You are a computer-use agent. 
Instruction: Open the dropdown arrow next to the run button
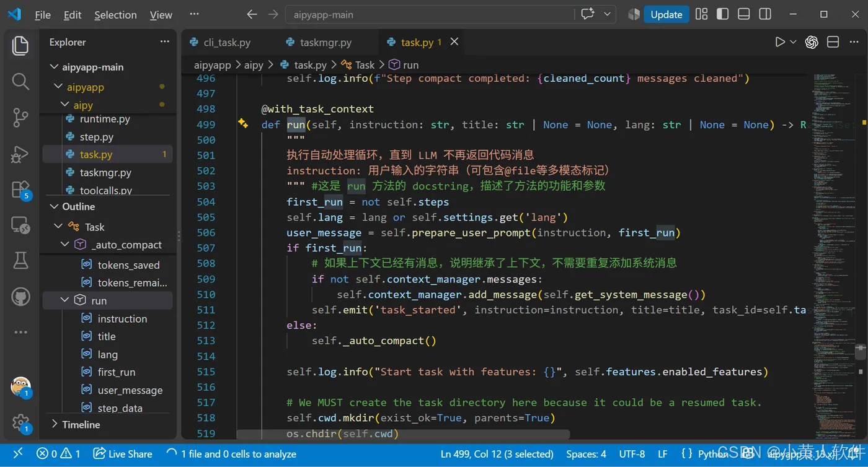(793, 42)
